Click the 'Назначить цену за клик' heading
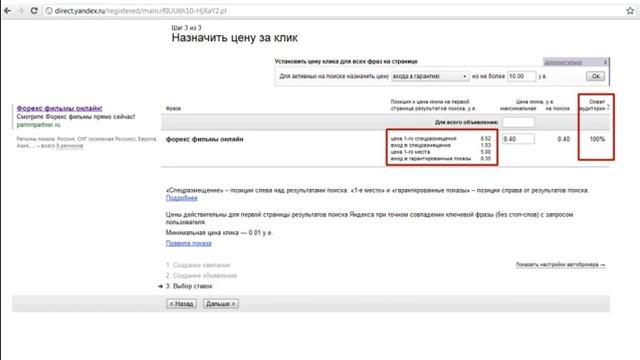640x360 pixels. (x=235, y=38)
